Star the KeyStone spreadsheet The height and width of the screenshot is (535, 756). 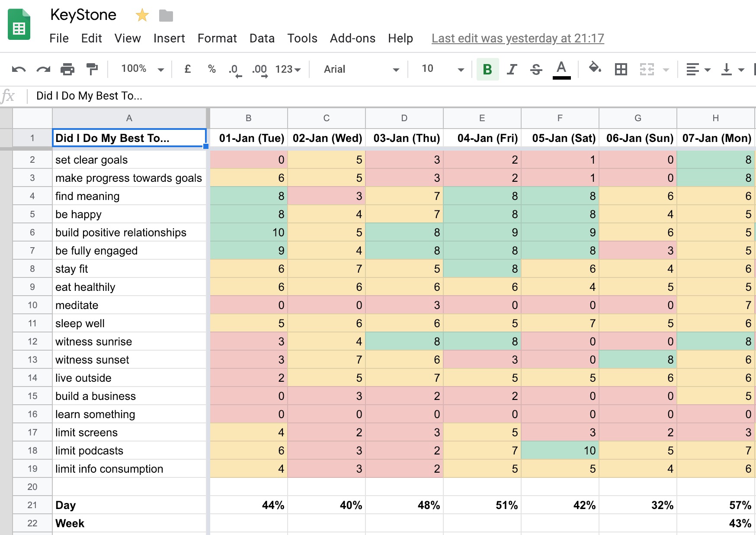(142, 15)
